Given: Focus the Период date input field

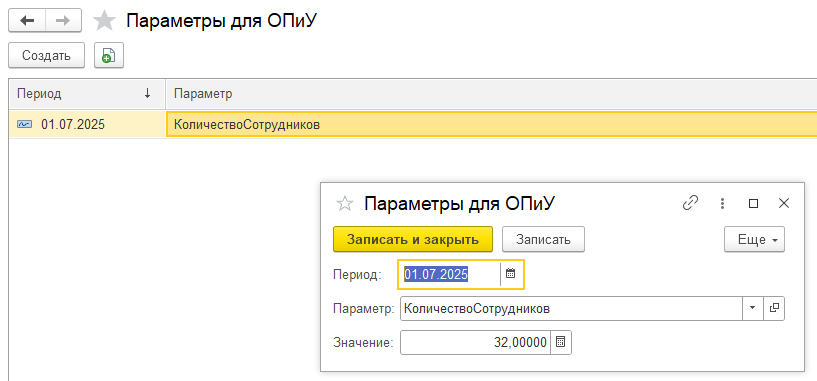Looking at the screenshot, I should (x=450, y=274).
